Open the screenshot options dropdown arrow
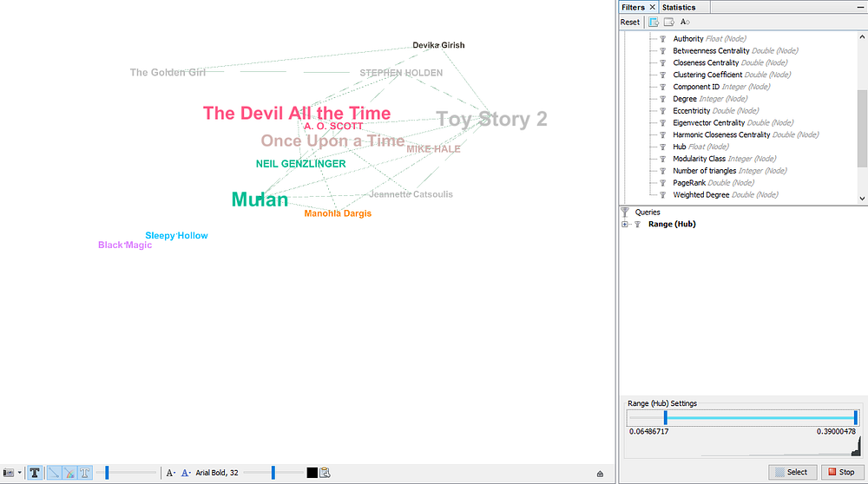Screen dimensions: 868x484 pyautogui.click(x=19, y=473)
